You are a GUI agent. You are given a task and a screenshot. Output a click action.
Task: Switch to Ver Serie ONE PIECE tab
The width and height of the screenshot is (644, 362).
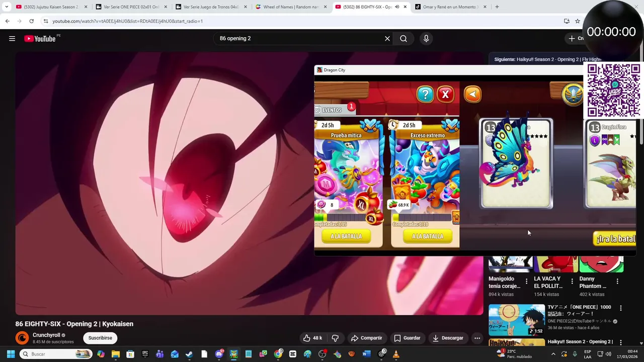click(131, 7)
